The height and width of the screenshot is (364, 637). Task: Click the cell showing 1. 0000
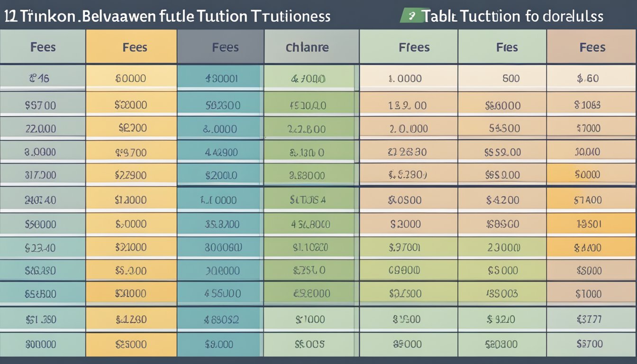(405, 79)
